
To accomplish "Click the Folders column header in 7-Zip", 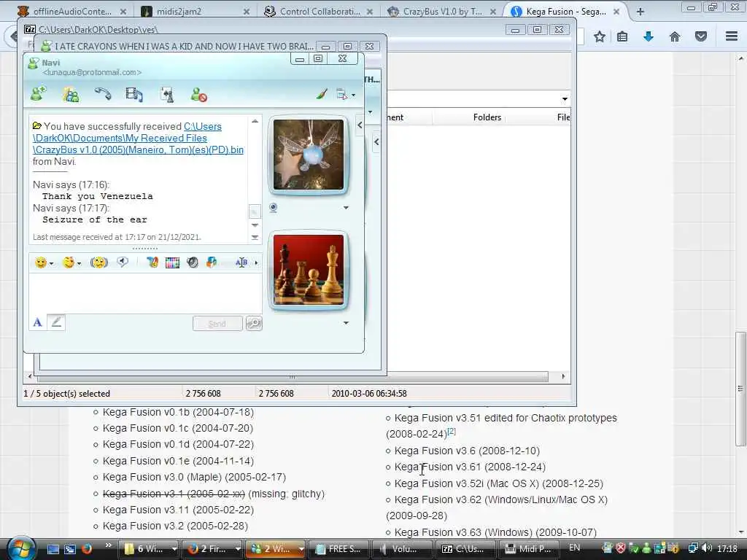I will pos(487,117).
